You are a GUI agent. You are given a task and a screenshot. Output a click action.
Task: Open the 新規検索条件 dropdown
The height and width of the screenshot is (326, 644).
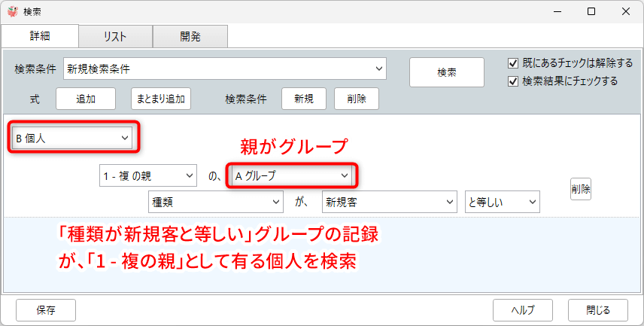pos(225,69)
